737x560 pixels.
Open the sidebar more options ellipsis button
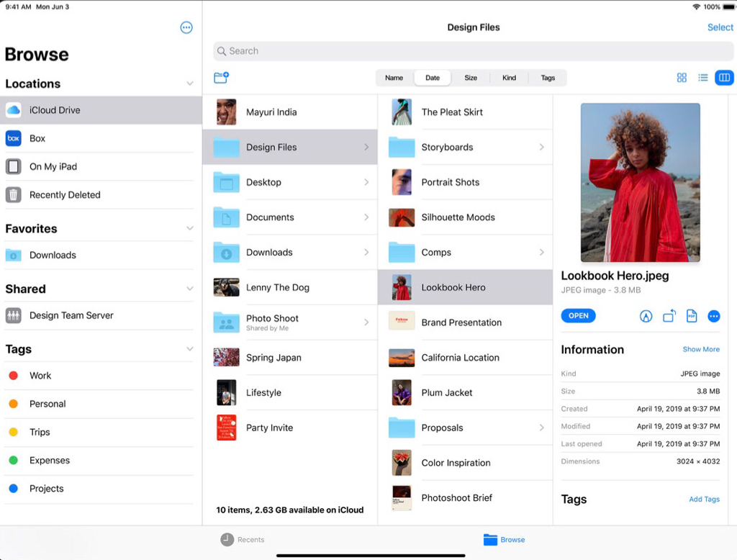pyautogui.click(x=186, y=27)
